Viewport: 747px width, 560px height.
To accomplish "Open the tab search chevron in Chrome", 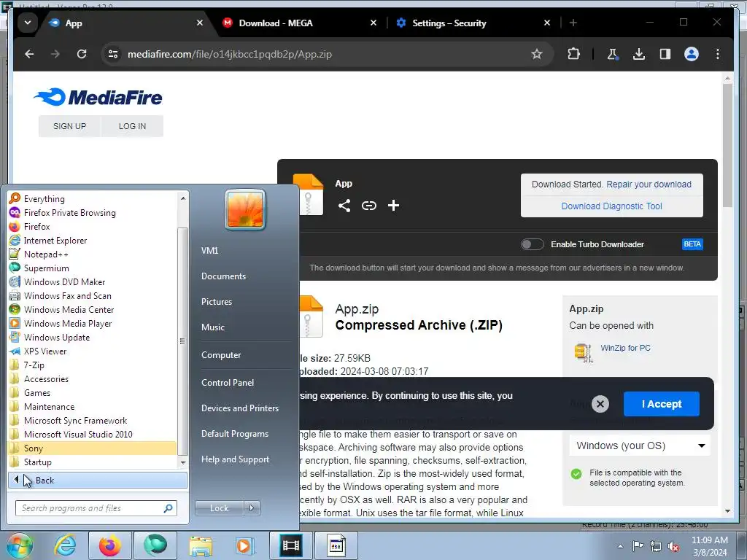I will tap(28, 23).
